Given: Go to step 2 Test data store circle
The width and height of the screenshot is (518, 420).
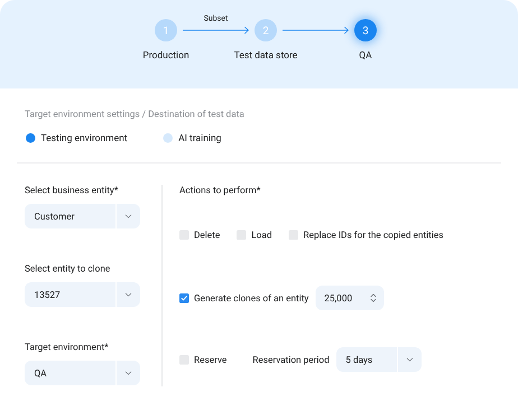Looking at the screenshot, I should pos(266,30).
